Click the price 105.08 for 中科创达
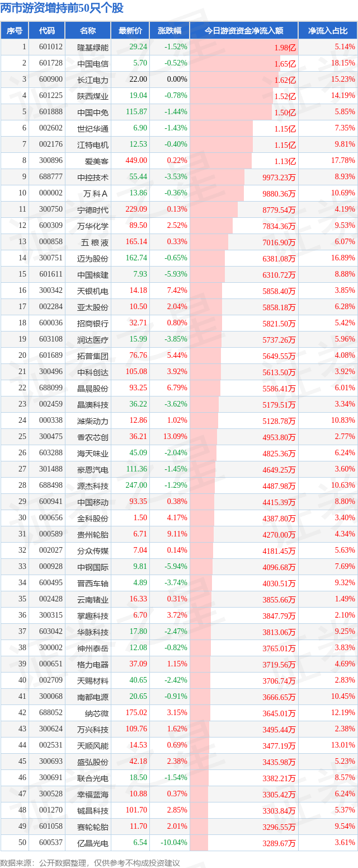This screenshot has height=868, width=358. coord(138,372)
